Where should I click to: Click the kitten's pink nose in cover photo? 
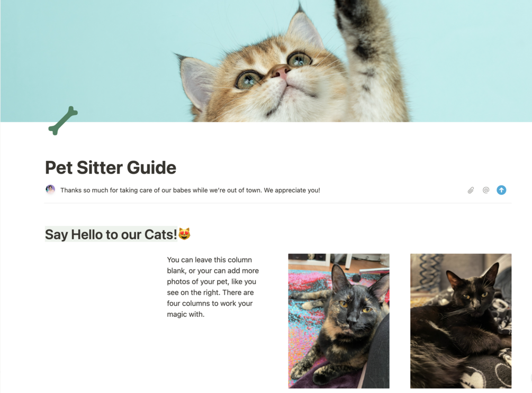click(281, 71)
